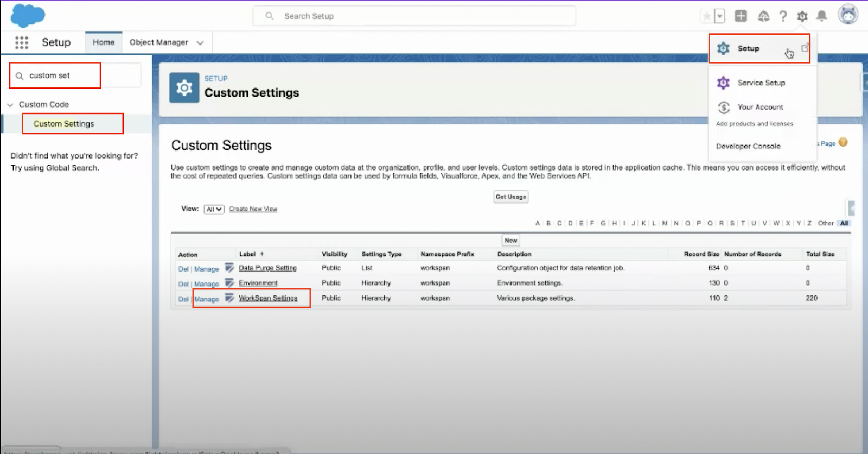Open the App Launcher dots grid
868x454 pixels.
[22, 42]
